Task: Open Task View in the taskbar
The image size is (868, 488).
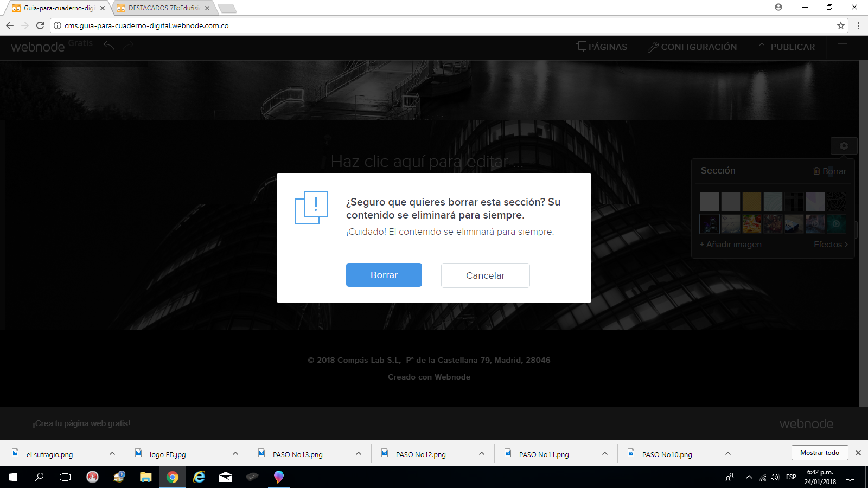Action: (x=65, y=477)
